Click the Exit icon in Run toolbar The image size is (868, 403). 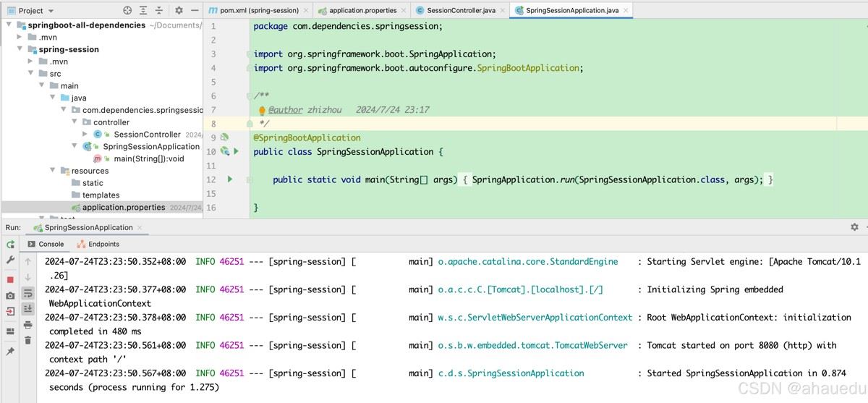point(10,312)
